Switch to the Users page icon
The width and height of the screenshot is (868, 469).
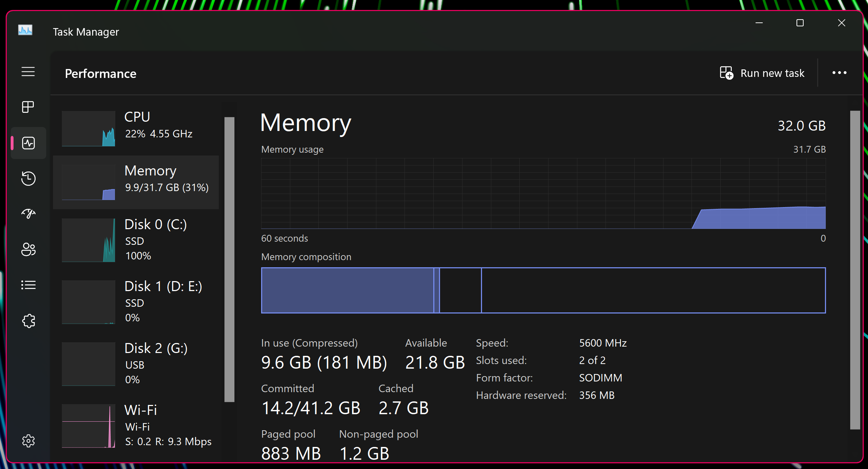click(28, 249)
